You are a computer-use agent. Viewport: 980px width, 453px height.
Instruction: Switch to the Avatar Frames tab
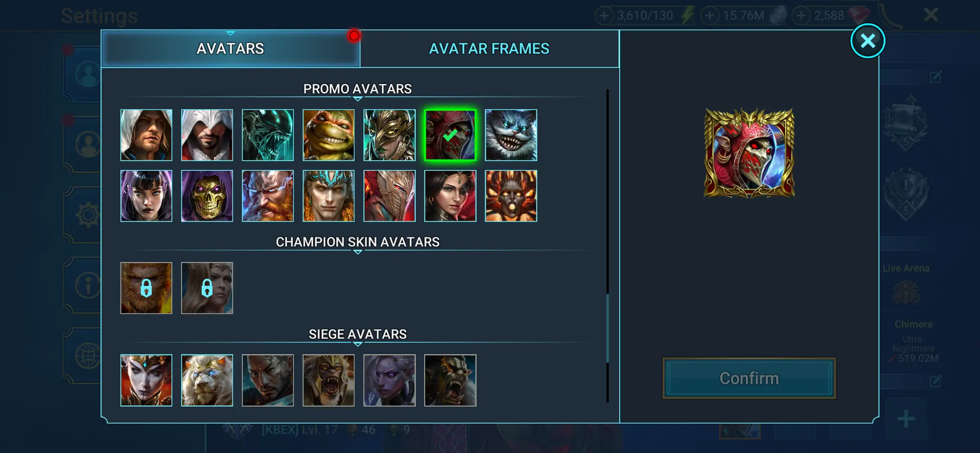tap(489, 48)
